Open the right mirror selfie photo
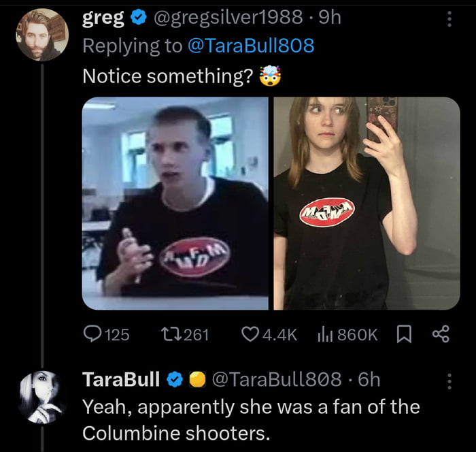Screen dimensions: 476x452 coord(367,203)
